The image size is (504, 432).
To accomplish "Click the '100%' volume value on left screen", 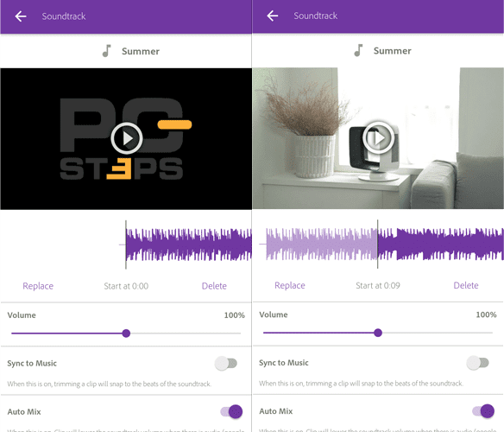I will tap(235, 315).
